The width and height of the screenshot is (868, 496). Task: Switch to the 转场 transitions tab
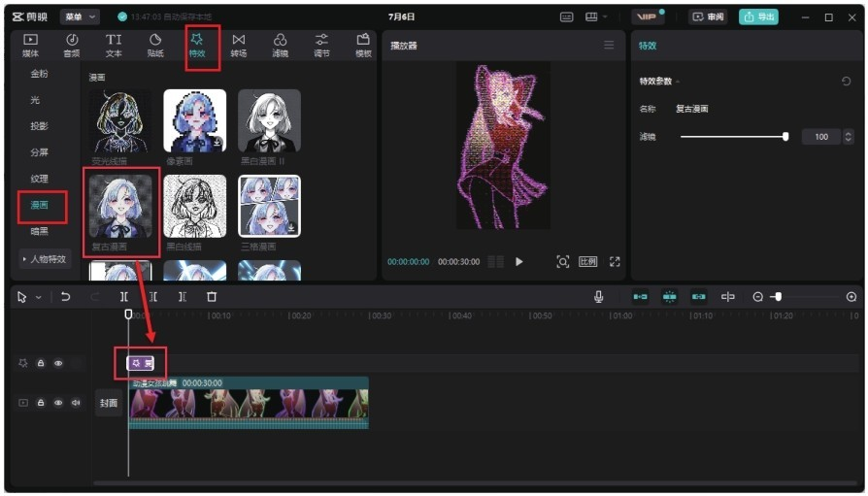coord(239,46)
